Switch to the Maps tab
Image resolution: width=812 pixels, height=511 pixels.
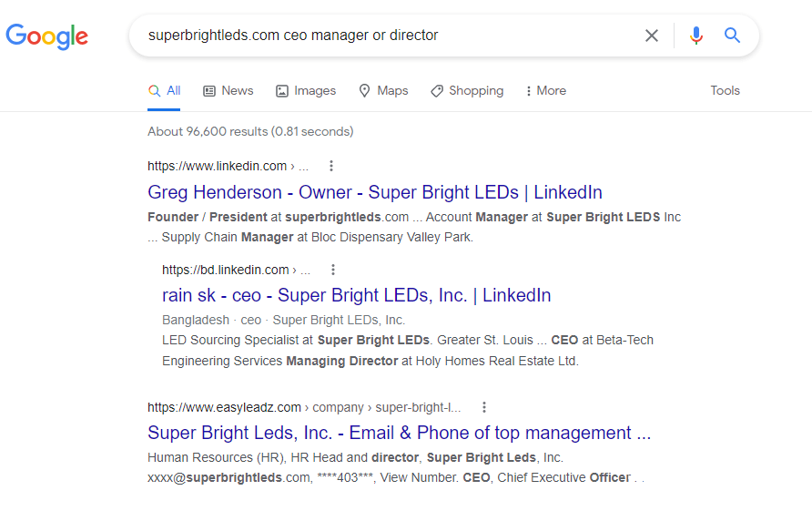[x=384, y=91]
